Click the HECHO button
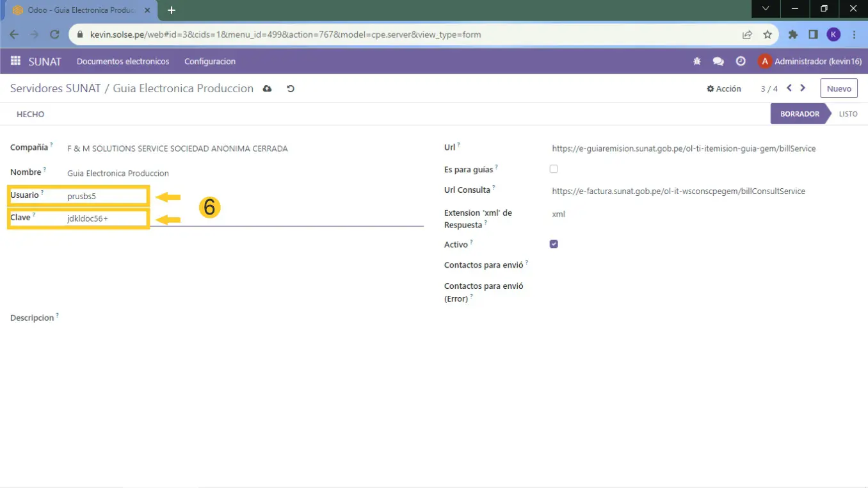This screenshot has height=488, width=868. (x=31, y=114)
